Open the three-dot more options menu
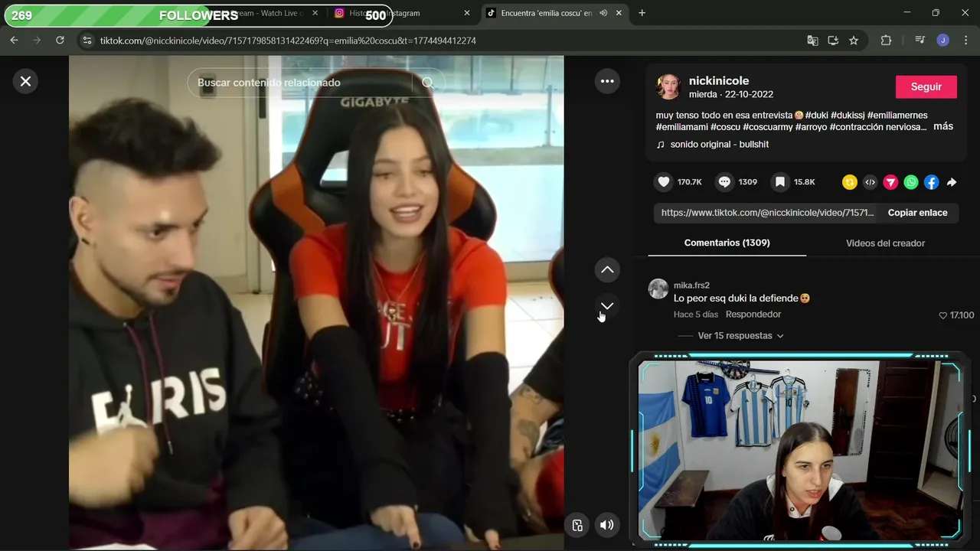 (x=607, y=81)
